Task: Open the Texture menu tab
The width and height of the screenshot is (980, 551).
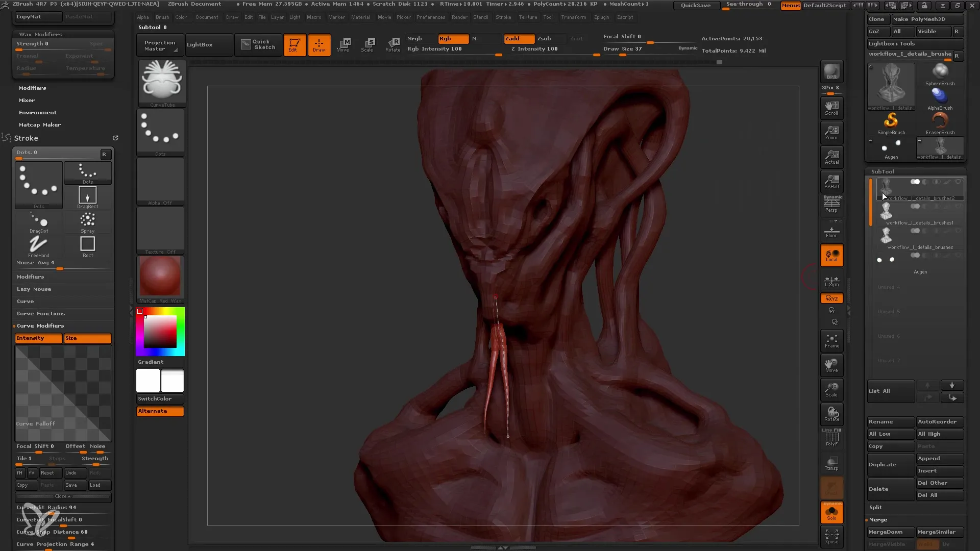Action: coord(527,17)
